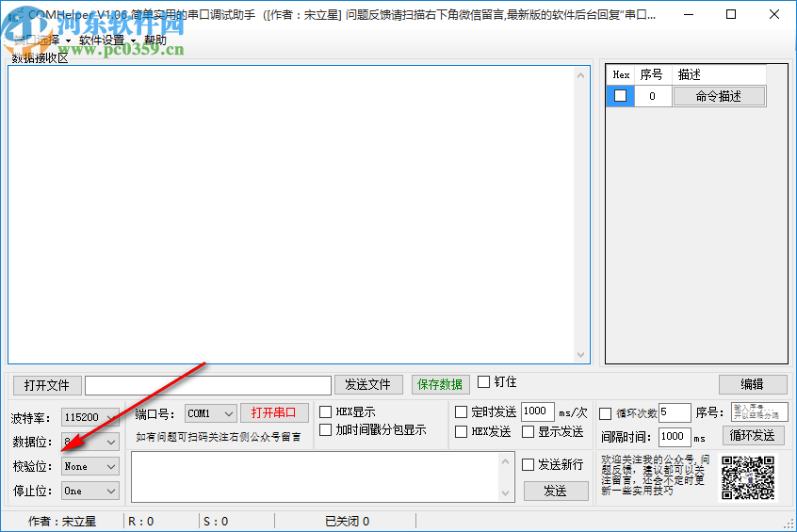Expand the 校验位 None dropdown
797x532 pixels.
(89, 466)
